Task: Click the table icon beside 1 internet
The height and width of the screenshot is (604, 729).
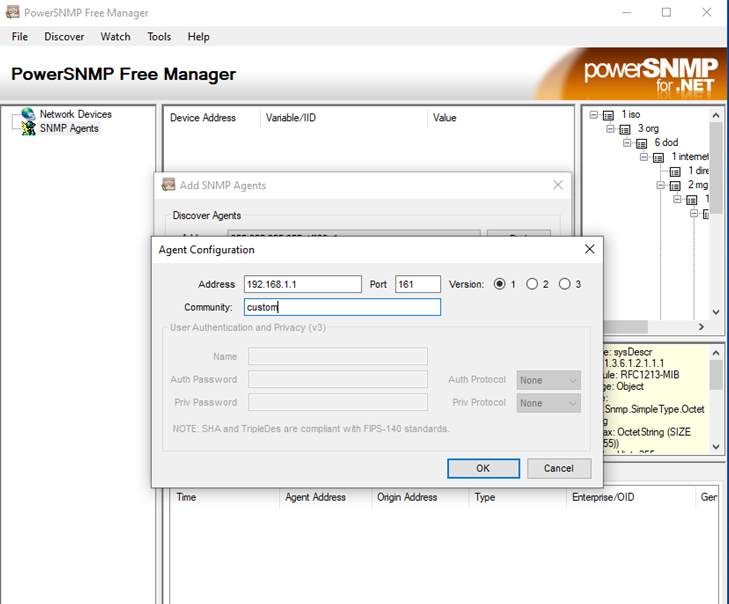Action: pyautogui.click(x=658, y=158)
